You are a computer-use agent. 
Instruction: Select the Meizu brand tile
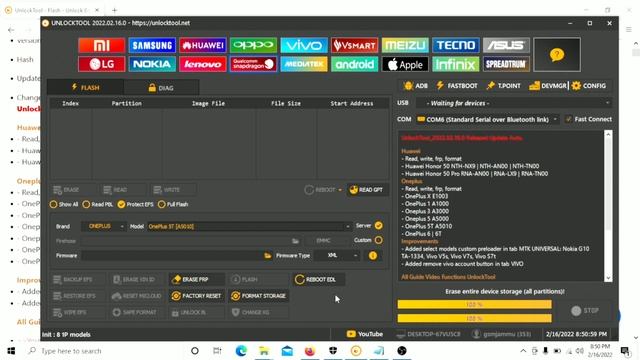pyautogui.click(x=405, y=45)
